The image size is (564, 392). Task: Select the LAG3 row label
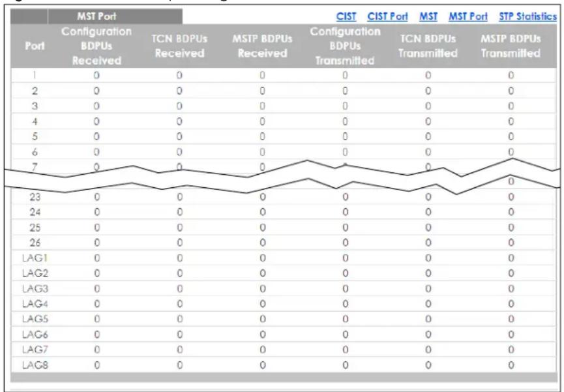(35, 289)
